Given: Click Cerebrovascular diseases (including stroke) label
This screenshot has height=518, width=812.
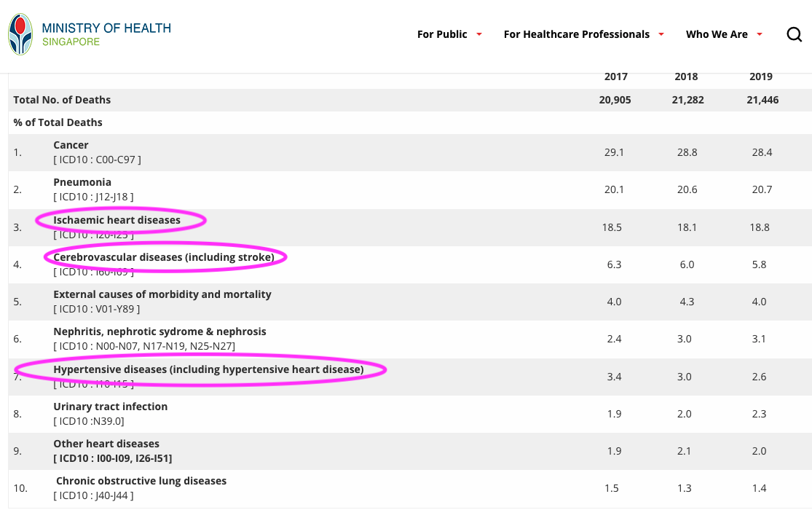Looking at the screenshot, I should pyautogui.click(x=164, y=257).
